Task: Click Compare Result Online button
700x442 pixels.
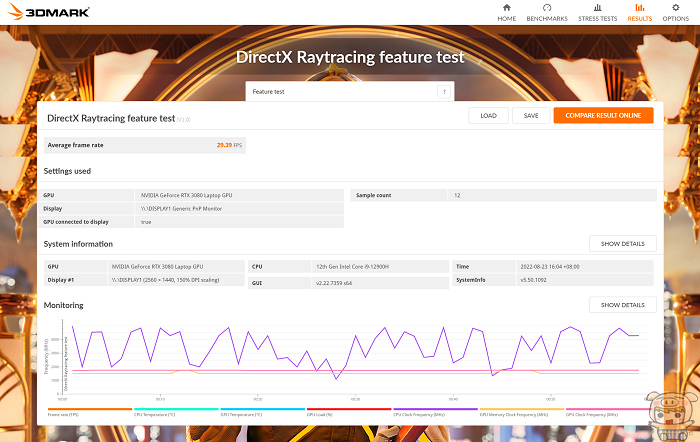Action: (603, 115)
